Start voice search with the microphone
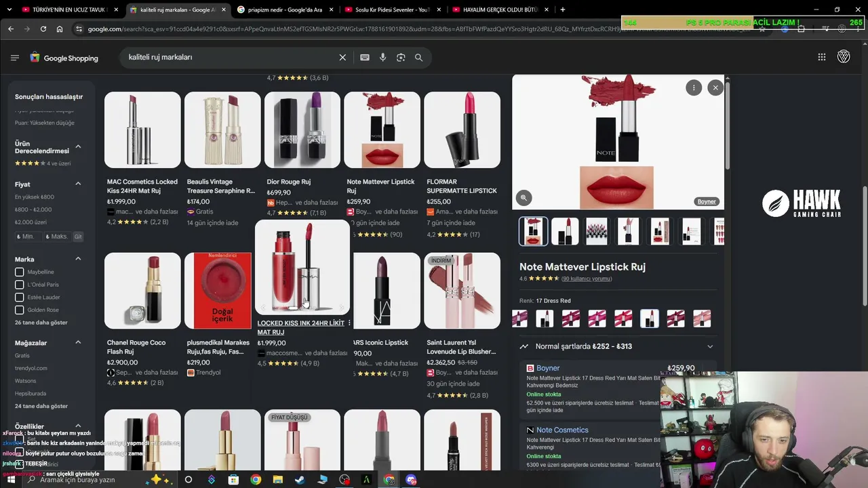 [382, 58]
